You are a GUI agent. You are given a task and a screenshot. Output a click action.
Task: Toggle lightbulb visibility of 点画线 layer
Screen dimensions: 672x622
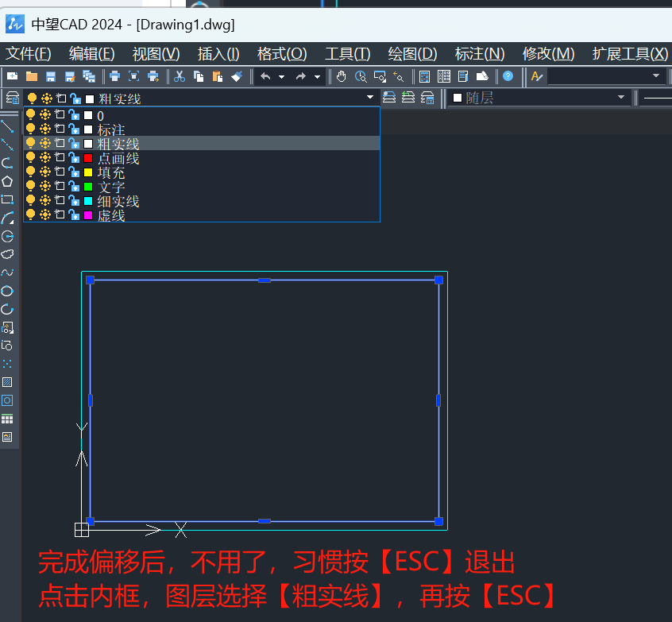click(x=31, y=158)
